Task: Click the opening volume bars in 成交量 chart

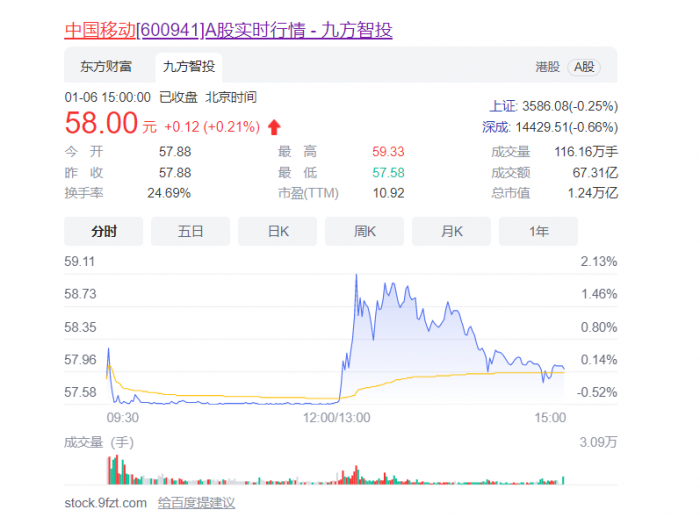Action: coord(117,470)
